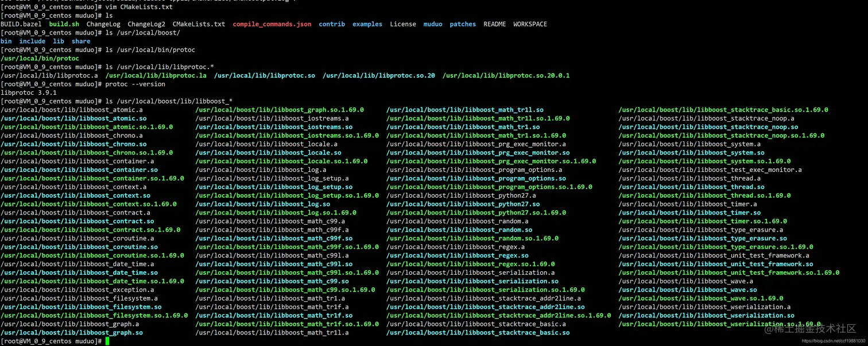Click libboost_unit_test_framework.so.1.69.0 path
Screen dimensions: 868x346
point(729,273)
